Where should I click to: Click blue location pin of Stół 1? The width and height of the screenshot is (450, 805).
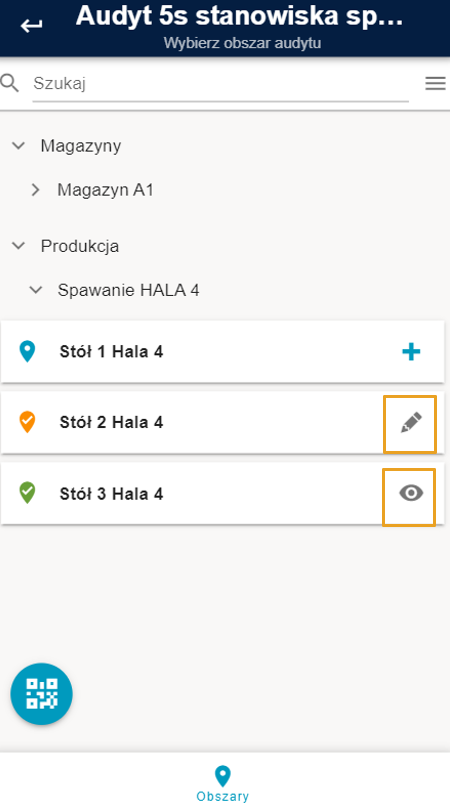(x=27, y=352)
